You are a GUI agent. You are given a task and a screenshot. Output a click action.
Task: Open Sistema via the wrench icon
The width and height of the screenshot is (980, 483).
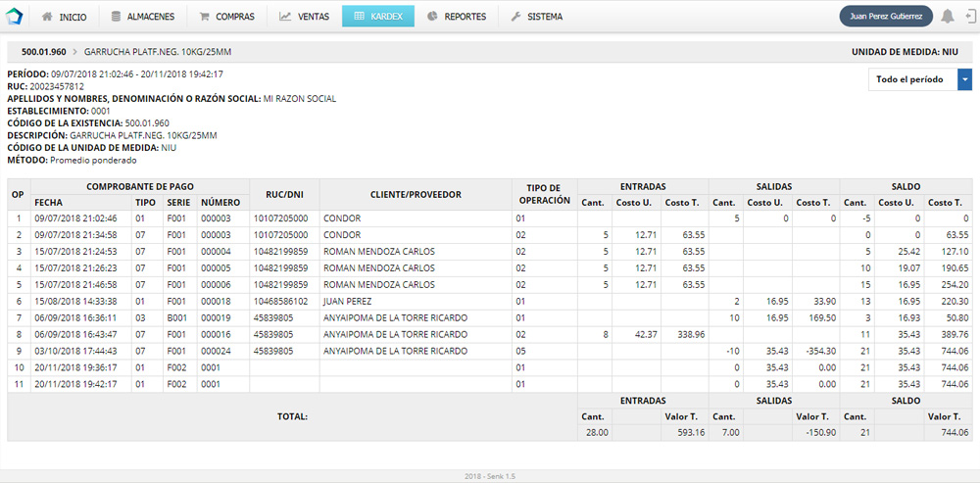tap(515, 17)
